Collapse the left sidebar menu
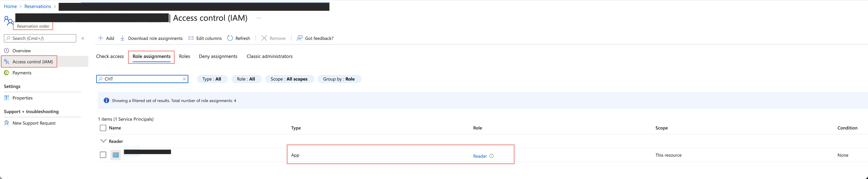 pyautogui.click(x=83, y=39)
